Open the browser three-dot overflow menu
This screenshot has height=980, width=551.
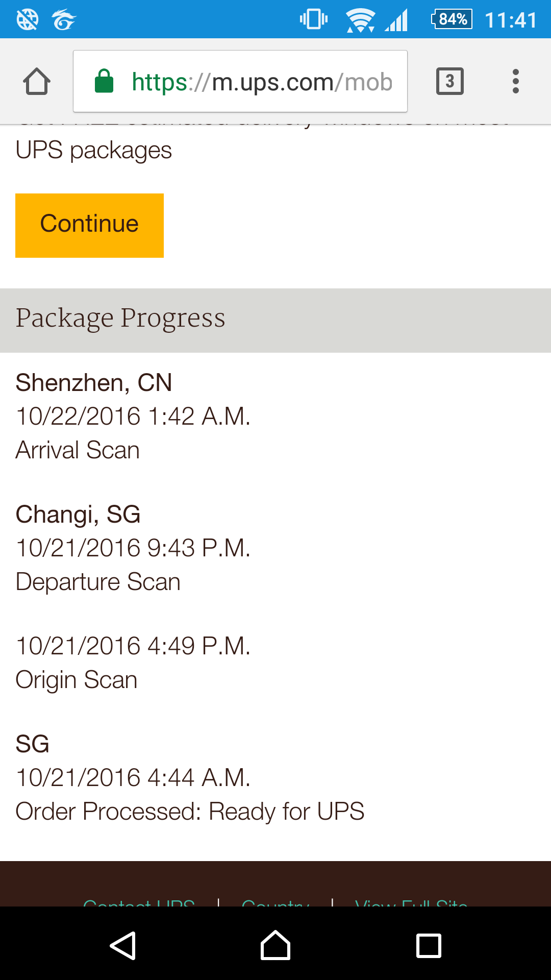(x=515, y=81)
